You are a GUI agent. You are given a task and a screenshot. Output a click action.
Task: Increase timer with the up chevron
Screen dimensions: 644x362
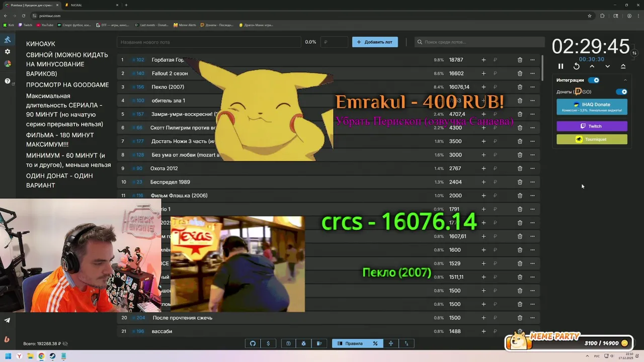[592, 66]
